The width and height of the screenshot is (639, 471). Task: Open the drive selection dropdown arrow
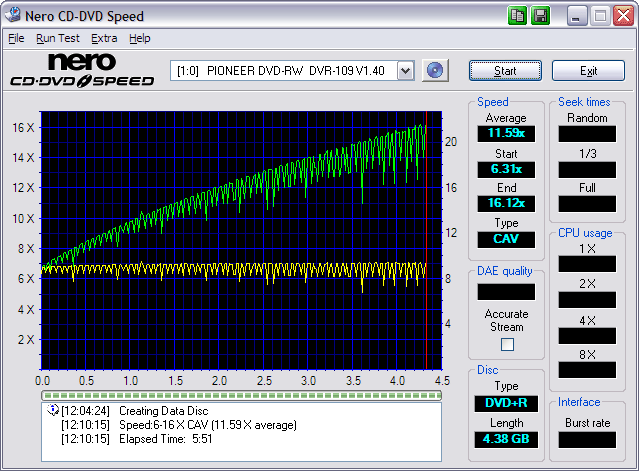point(405,71)
